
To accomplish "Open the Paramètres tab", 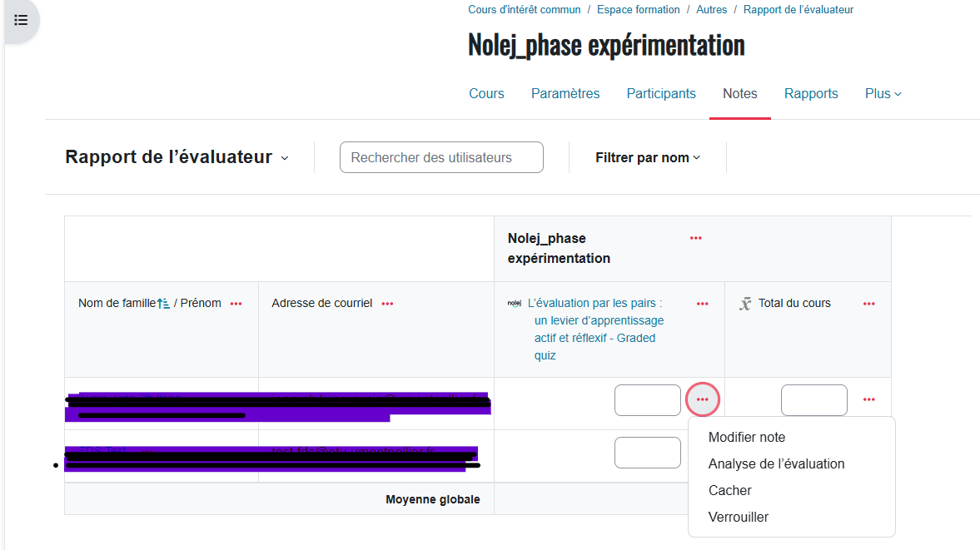I will 565,94.
